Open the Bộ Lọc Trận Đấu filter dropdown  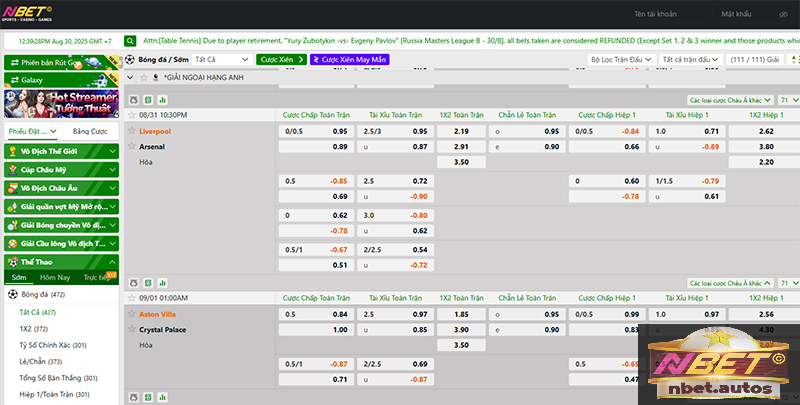pyautogui.click(x=620, y=60)
